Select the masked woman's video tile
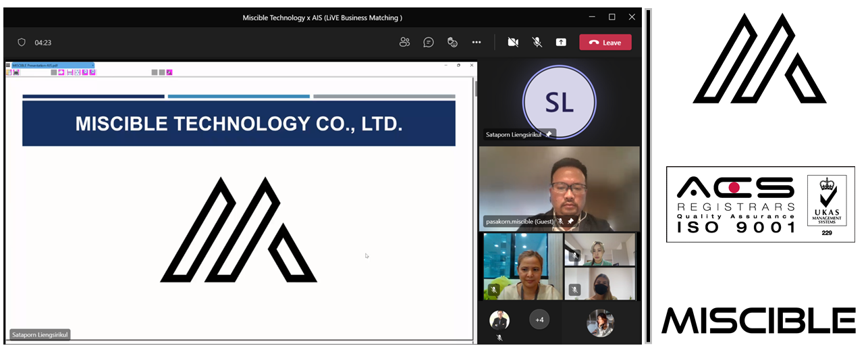Viewport: 868px width, 352px height. pos(600,284)
